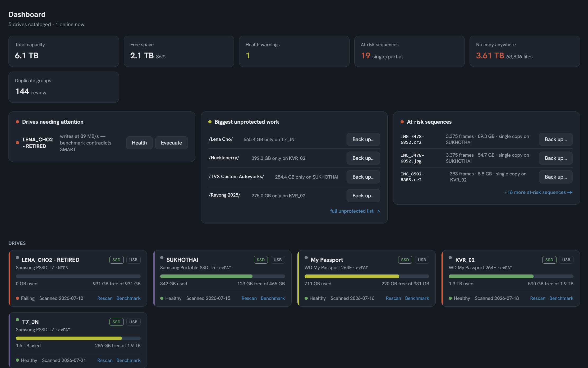Viewport: 588px width, 368px height.
Task: Click SSD badge on LENA_CHO2 card
Action: (116, 260)
